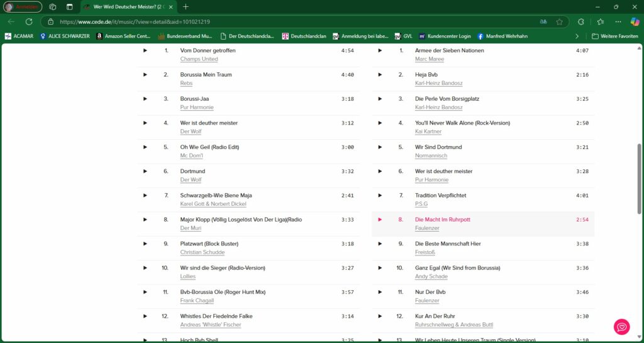
Task: Play track Kur An Der Ruhr
Action: pyautogui.click(x=380, y=317)
